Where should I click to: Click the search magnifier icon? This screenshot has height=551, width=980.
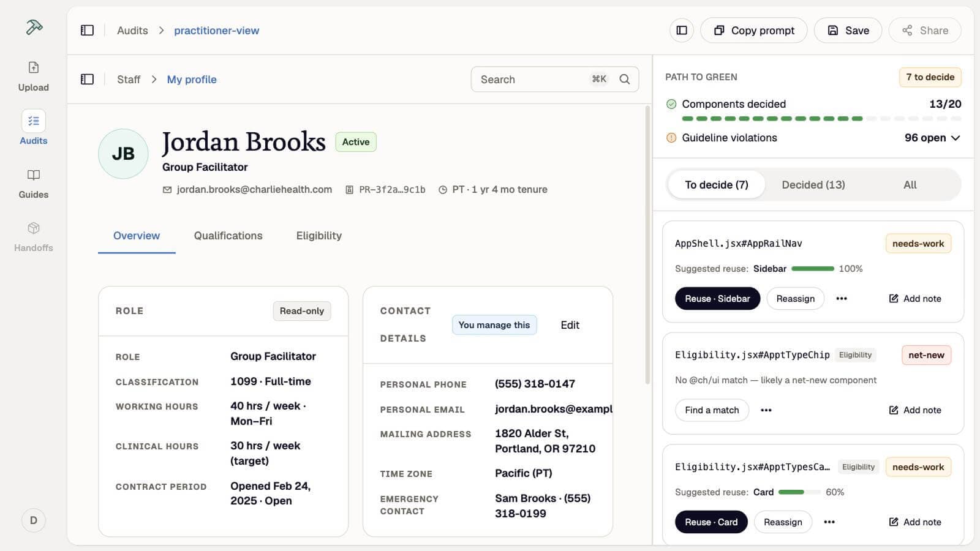click(x=624, y=80)
